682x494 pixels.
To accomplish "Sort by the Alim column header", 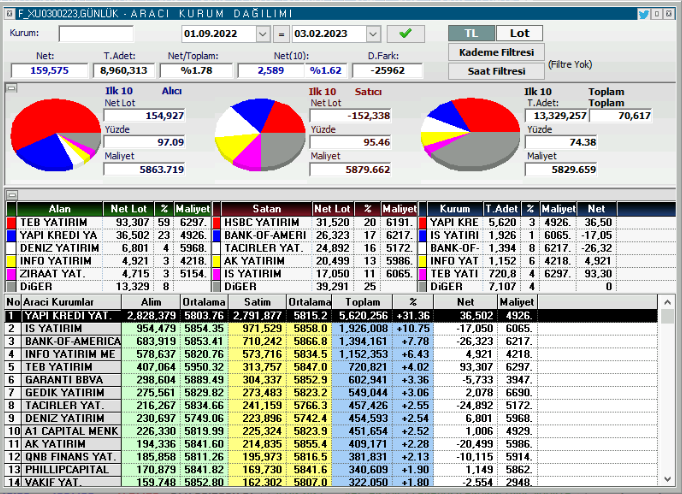I will [151, 302].
